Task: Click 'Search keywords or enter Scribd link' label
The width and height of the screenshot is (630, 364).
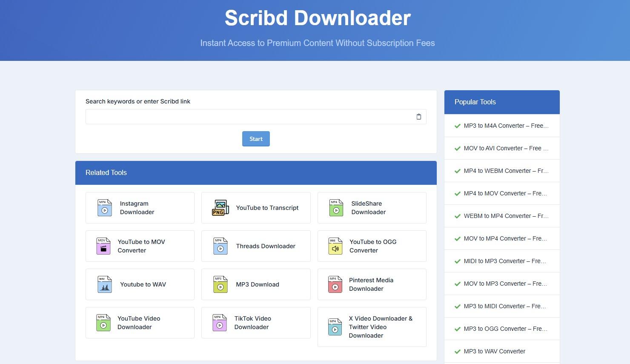Action: pyautogui.click(x=138, y=101)
